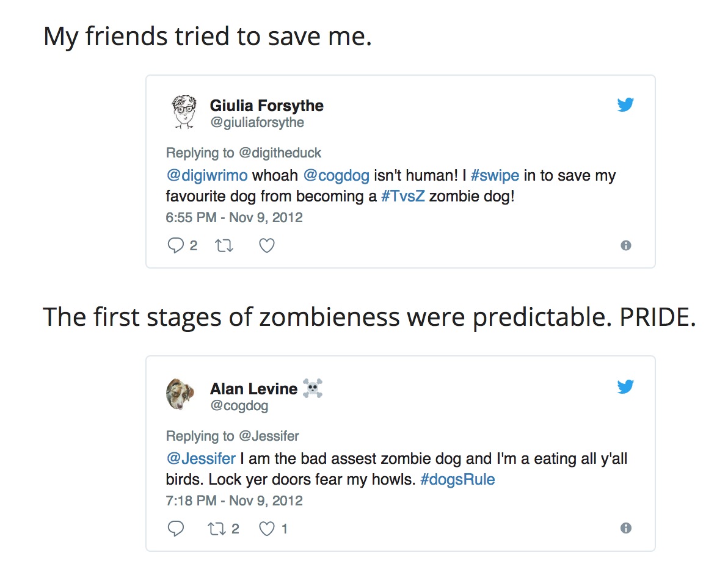Reply to Alan Levine's tweet
This screenshot has width=728, height=575.
(176, 528)
